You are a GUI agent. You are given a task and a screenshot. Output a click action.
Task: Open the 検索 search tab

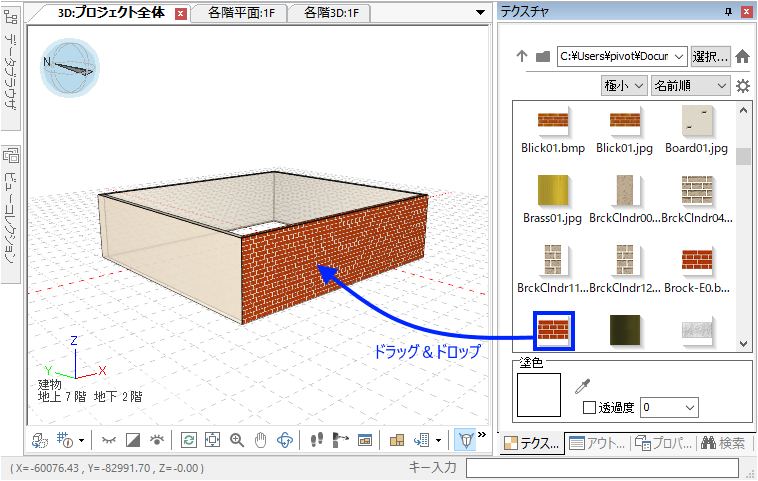(722, 443)
